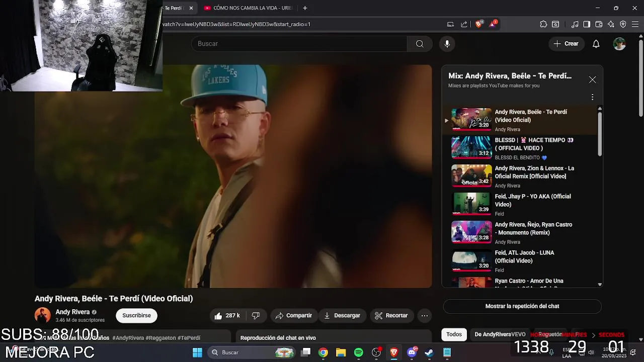Screen dimensions: 644x362
Task: Play BLESSD HACE TIEMPO thumbnail
Action: (x=471, y=147)
